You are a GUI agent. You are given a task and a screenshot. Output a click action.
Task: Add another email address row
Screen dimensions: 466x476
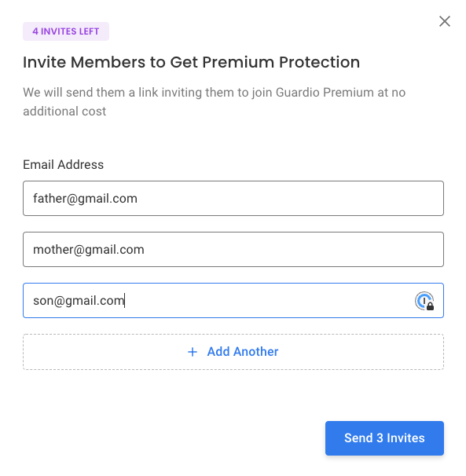pos(233,352)
